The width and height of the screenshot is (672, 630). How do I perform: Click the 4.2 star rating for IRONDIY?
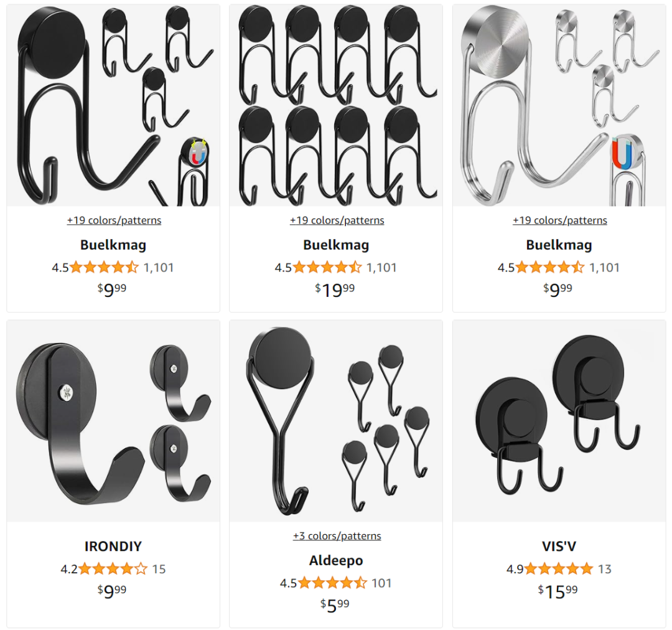(x=104, y=569)
